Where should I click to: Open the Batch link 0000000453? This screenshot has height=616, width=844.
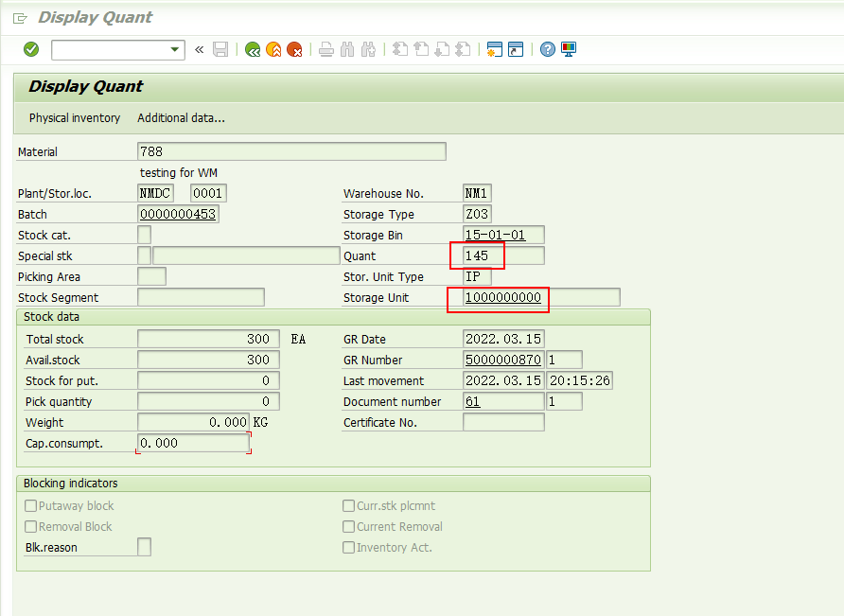(178, 214)
